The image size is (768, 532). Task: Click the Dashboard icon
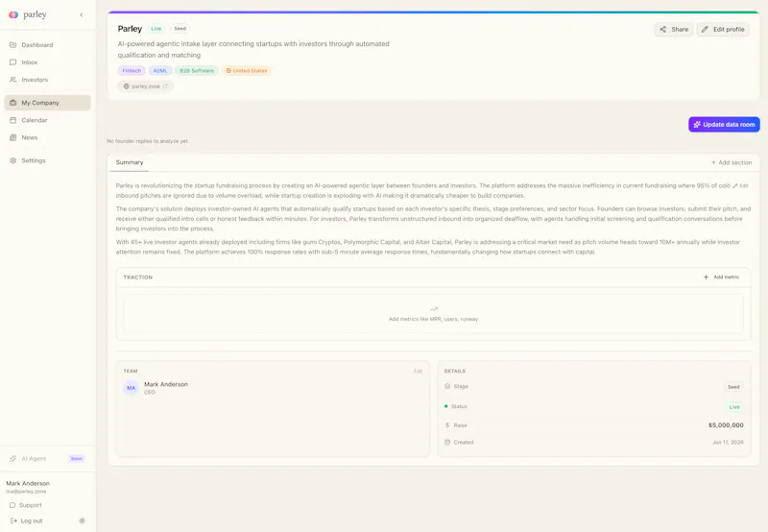click(13, 44)
